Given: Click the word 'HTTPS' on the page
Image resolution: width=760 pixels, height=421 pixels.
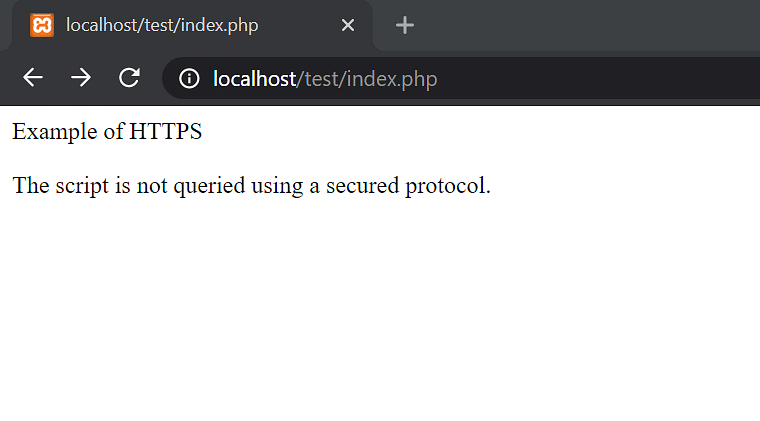Looking at the screenshot, I should (x=165, y=131).
